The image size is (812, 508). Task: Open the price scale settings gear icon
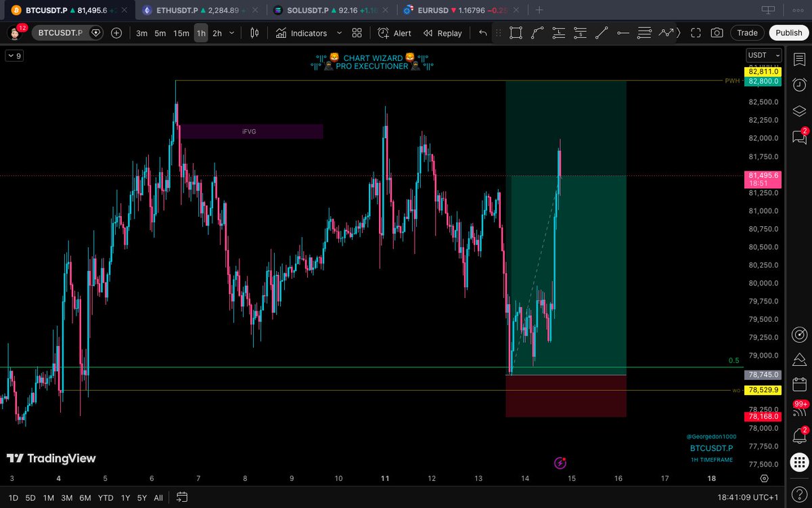764,478
